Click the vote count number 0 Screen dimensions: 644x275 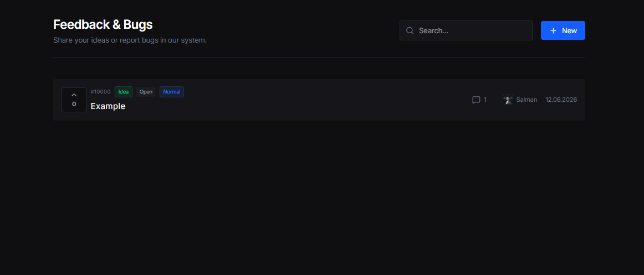(74, 104)
